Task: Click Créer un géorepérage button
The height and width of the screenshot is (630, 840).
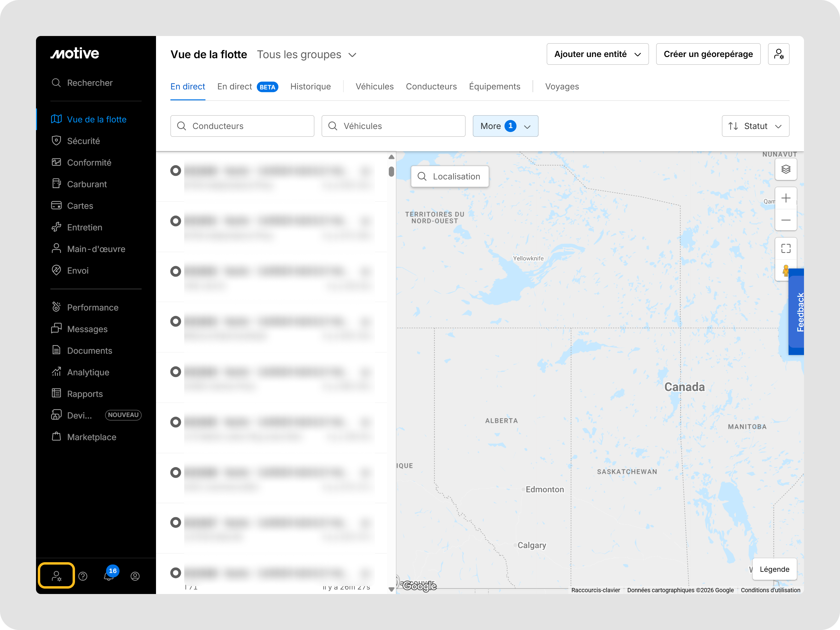Action: point(708,54)
